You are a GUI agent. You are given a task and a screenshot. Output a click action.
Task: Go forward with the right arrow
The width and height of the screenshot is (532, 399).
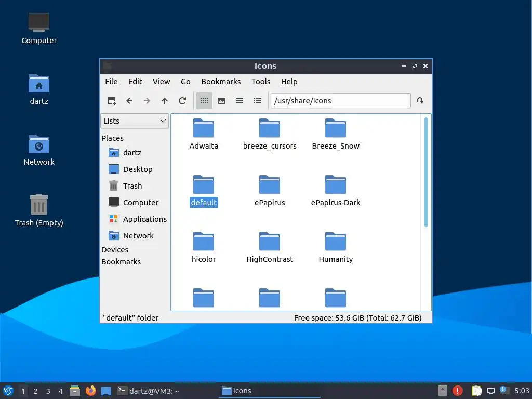[147, 101]
